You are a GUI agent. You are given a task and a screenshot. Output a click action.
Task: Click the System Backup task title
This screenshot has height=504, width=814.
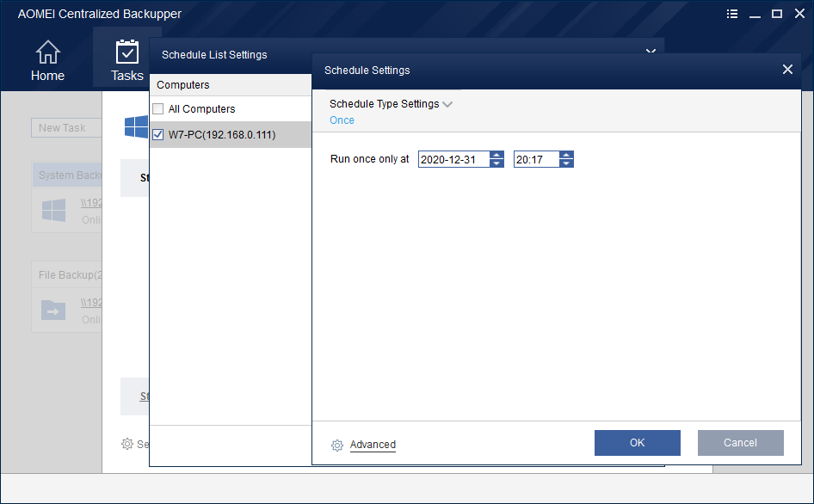tap(70, 175)
